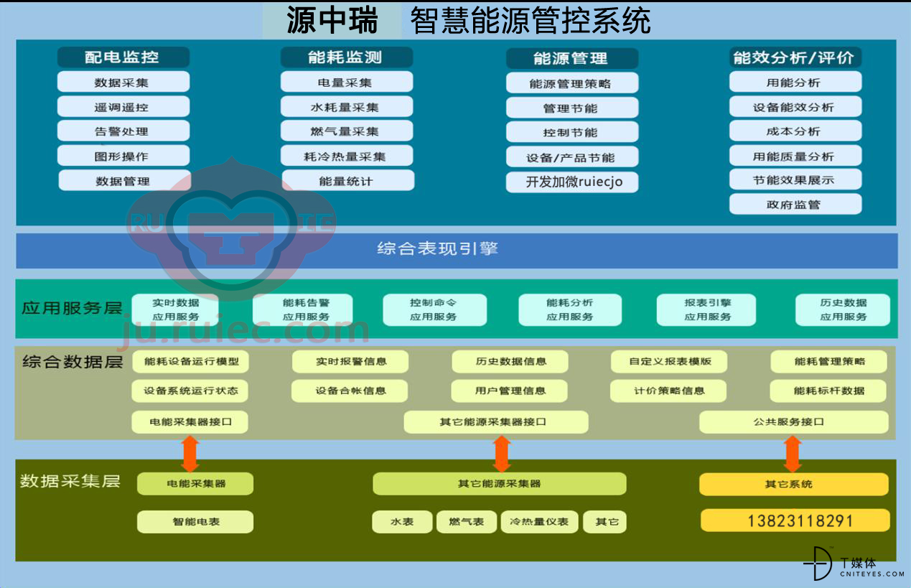Click the 设备合帐信息 box
The image size is (911, 588).
pos(350,391)
